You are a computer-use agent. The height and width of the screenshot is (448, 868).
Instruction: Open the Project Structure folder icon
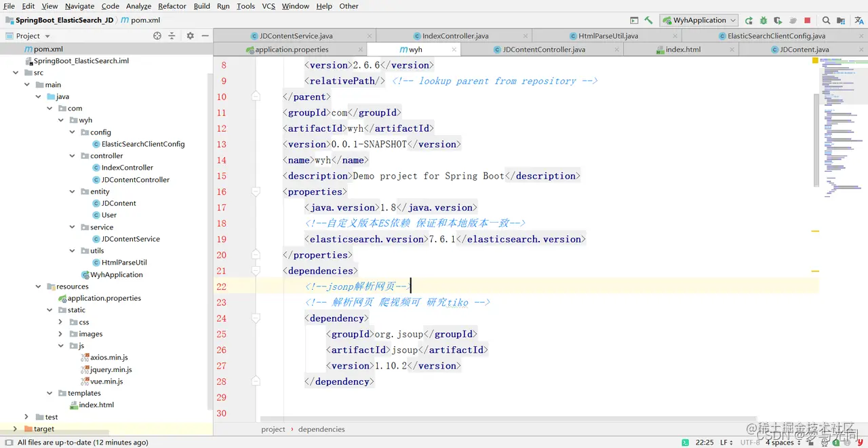click(842, 20)
